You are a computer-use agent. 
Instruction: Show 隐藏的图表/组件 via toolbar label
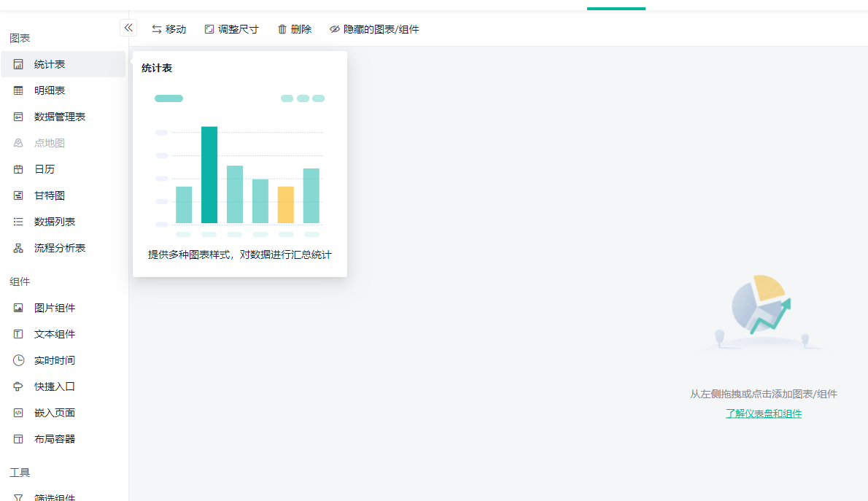381,29
